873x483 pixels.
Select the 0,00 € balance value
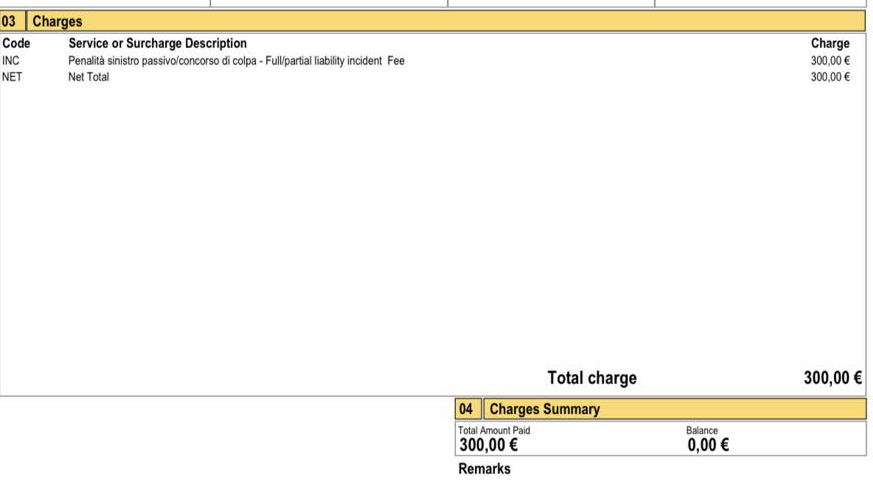pos(708,445)
